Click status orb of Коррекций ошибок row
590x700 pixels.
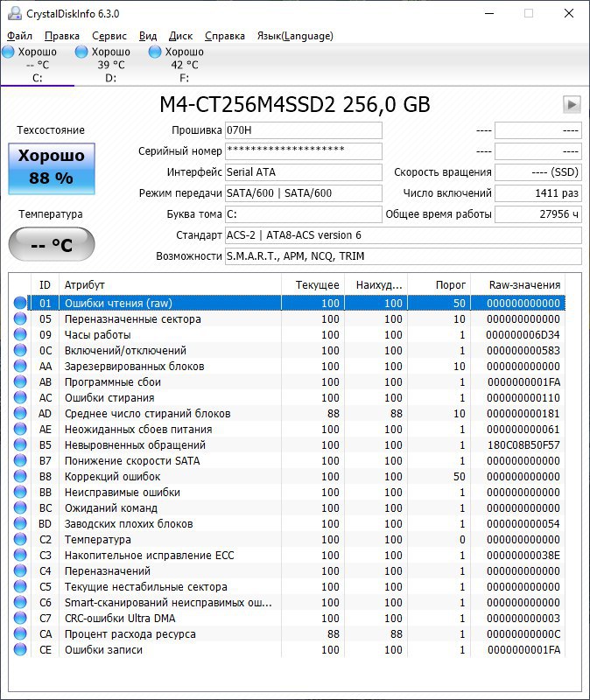(x=20, y=476)
